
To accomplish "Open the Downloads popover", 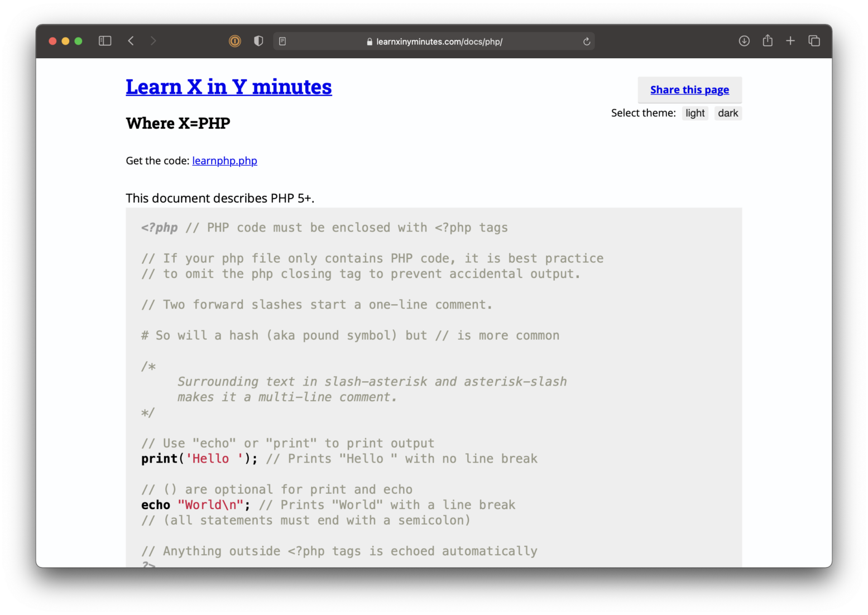I will pyautogui.click(x=744, y=41).
